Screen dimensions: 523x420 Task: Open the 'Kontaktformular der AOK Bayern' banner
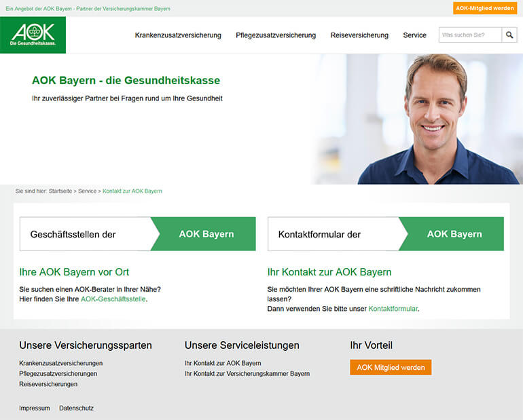(x=386, y=234)
